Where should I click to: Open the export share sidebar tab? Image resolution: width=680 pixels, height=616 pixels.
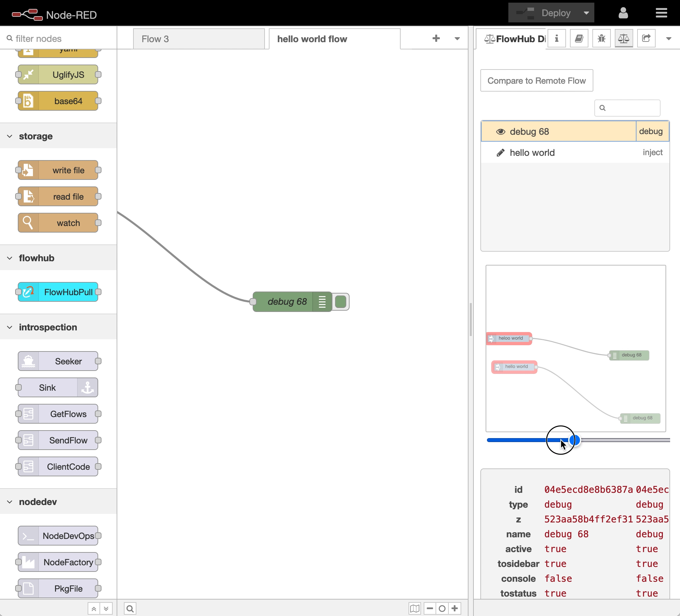point(646,39)
